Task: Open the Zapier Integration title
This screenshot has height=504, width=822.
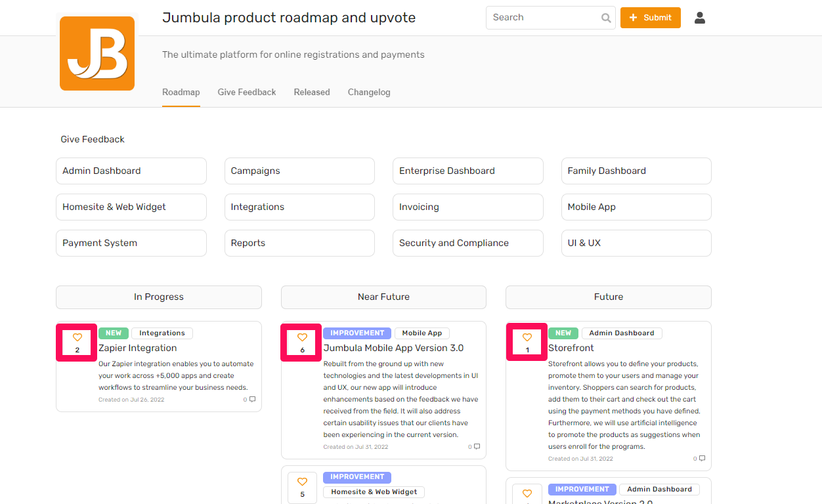Action: point(138,348)
